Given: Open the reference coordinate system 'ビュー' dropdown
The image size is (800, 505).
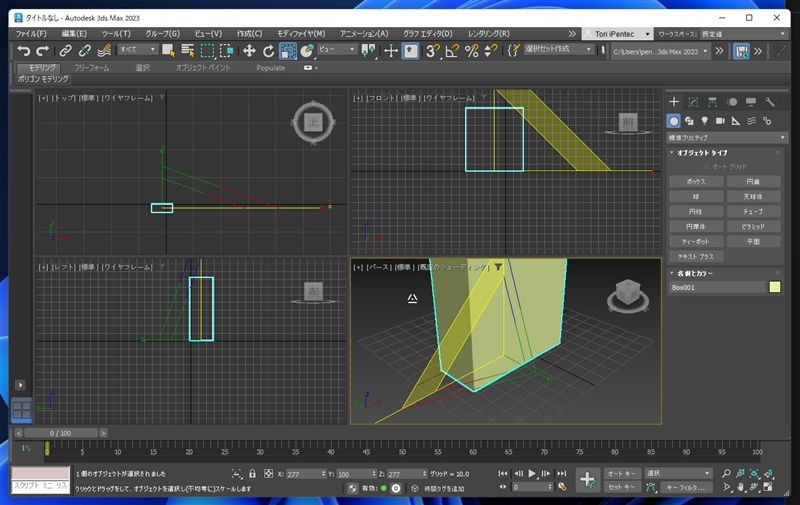Looking at the screenshot, I should [x=337, y=49].
